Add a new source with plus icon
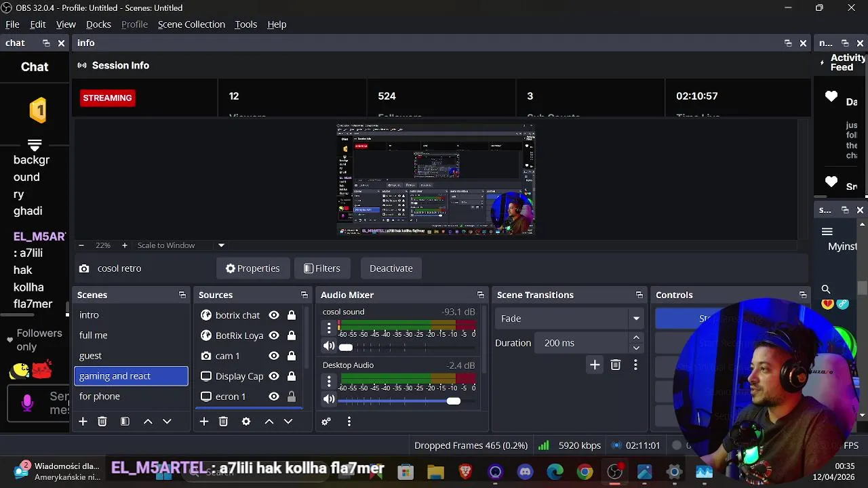 tap(203, 422)
